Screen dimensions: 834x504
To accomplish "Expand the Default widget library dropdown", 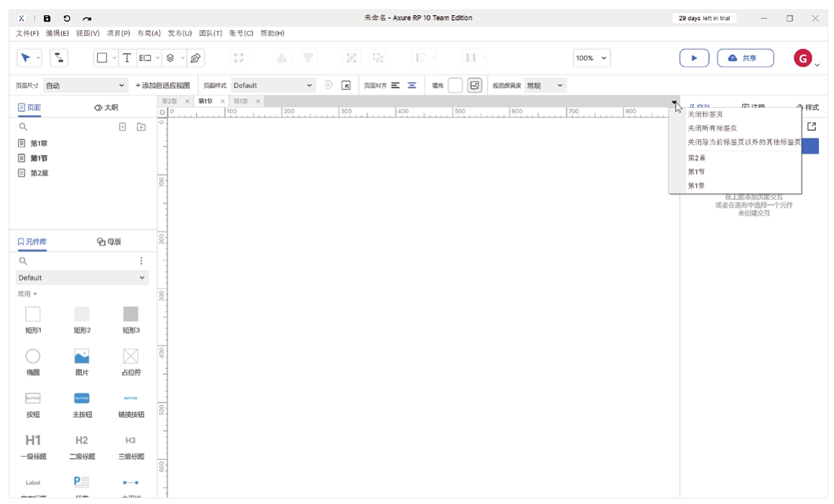I will 83,278.
